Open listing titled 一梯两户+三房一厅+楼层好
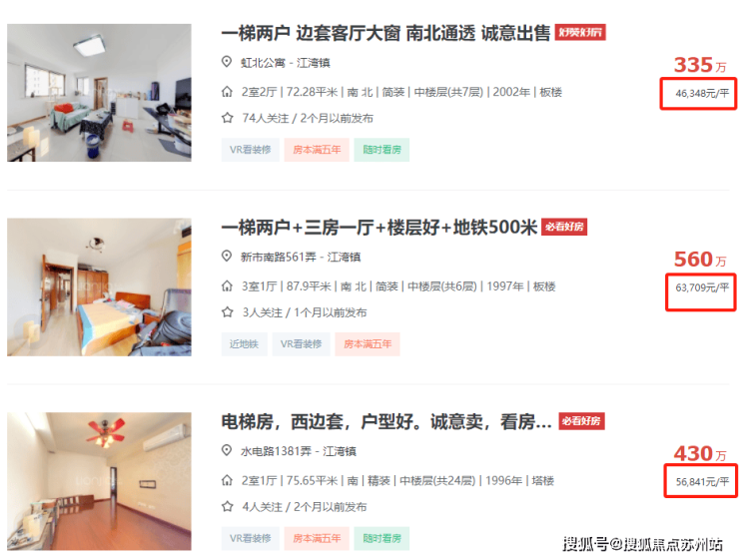 [x=378, y=228]
